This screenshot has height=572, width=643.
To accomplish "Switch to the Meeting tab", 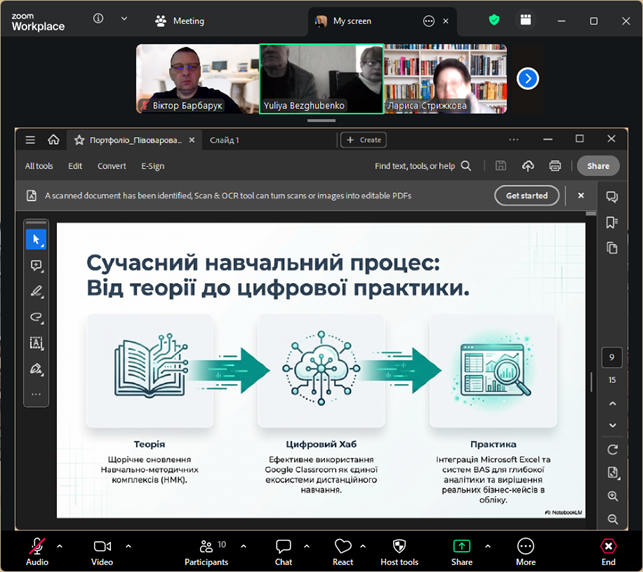I will coord(180,21).
